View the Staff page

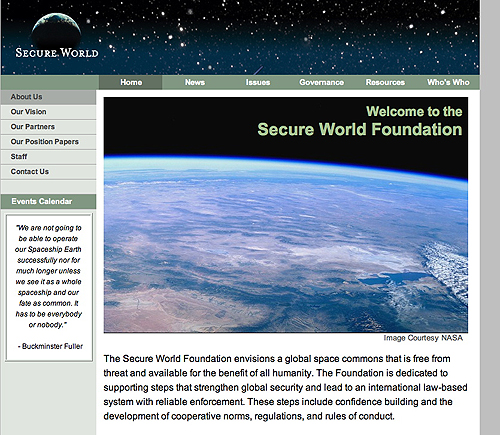pyautogui.click(x=48, y=157)
